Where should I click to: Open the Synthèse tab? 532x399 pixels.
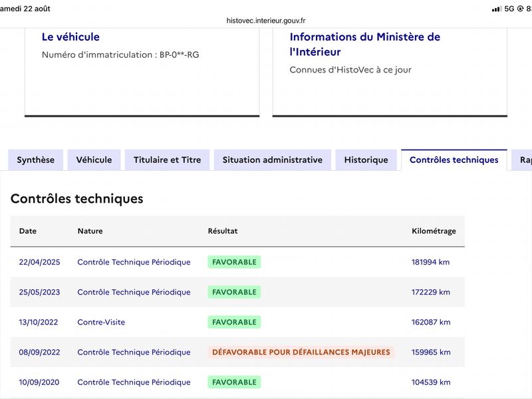click(36, 160)
